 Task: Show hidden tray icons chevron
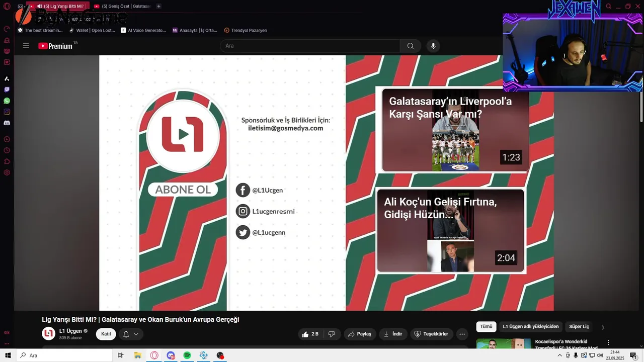tap(560, 355)
